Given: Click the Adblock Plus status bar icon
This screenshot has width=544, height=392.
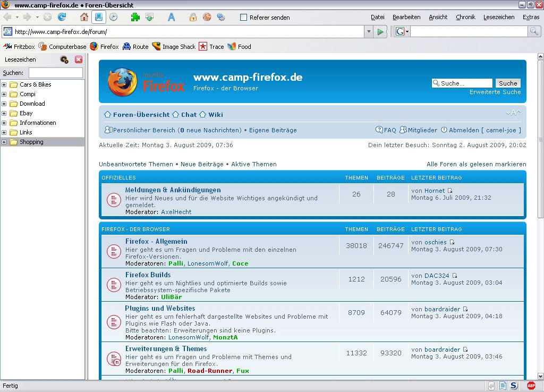Looking at the screenshot, I should coord(531,386).
